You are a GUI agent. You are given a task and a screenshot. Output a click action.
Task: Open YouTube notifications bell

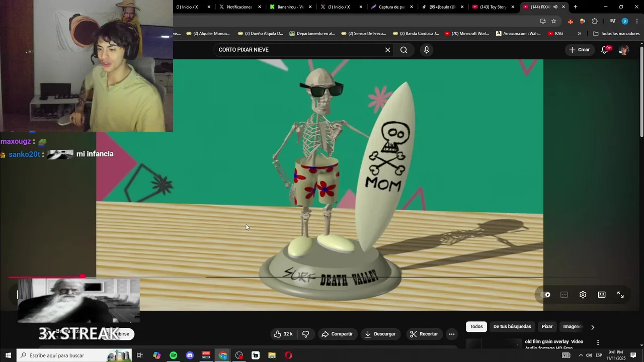pos(605,50)
